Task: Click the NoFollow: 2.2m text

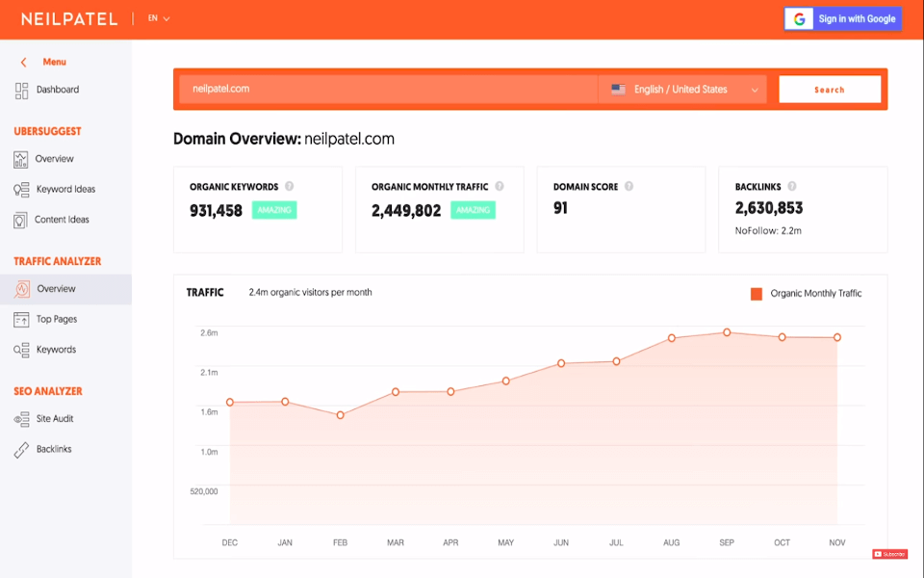Action: [768, 231]
